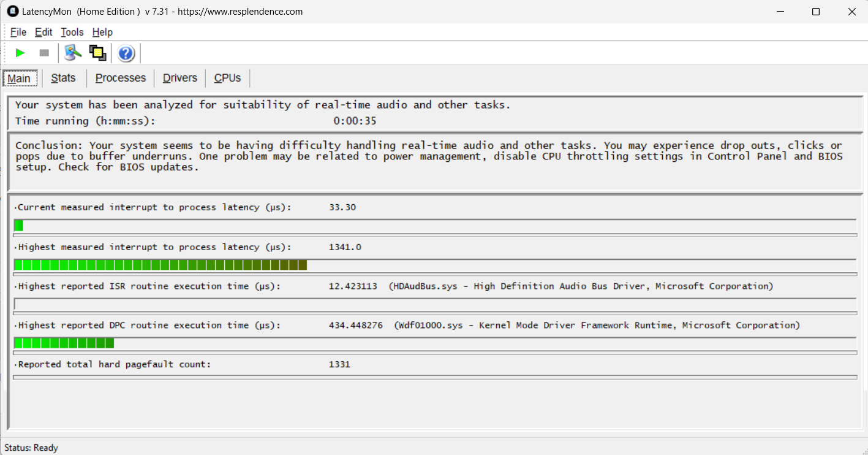This screenshot has height=455, width=868.
Task: Click the 'Your system has been analyzed' line
Action: [x=263, y=105]
